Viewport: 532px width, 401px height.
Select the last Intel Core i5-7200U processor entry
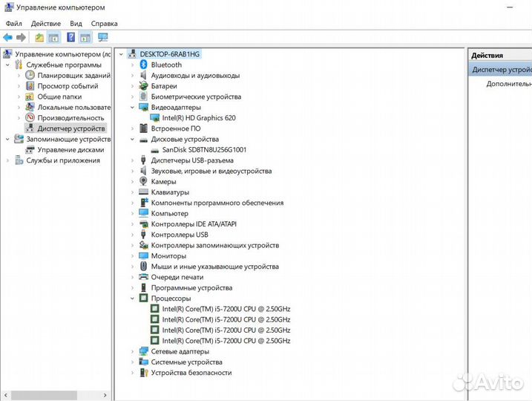click(x=226, y=341)
